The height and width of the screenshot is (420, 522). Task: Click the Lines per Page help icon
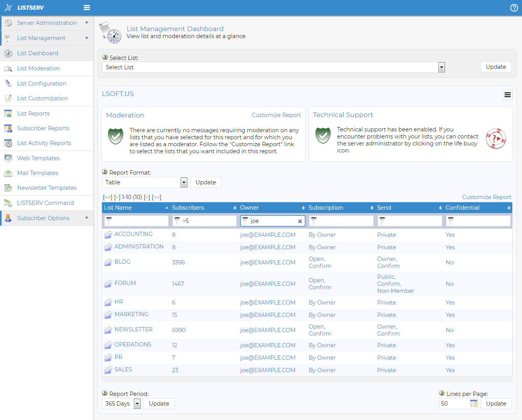tap(442, 393)
